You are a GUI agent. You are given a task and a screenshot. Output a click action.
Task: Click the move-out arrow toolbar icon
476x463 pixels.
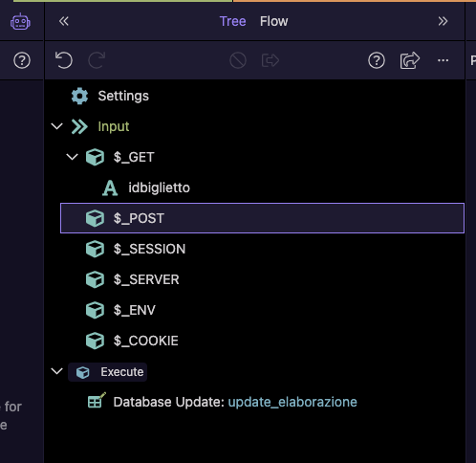click(x=270, y=60)
